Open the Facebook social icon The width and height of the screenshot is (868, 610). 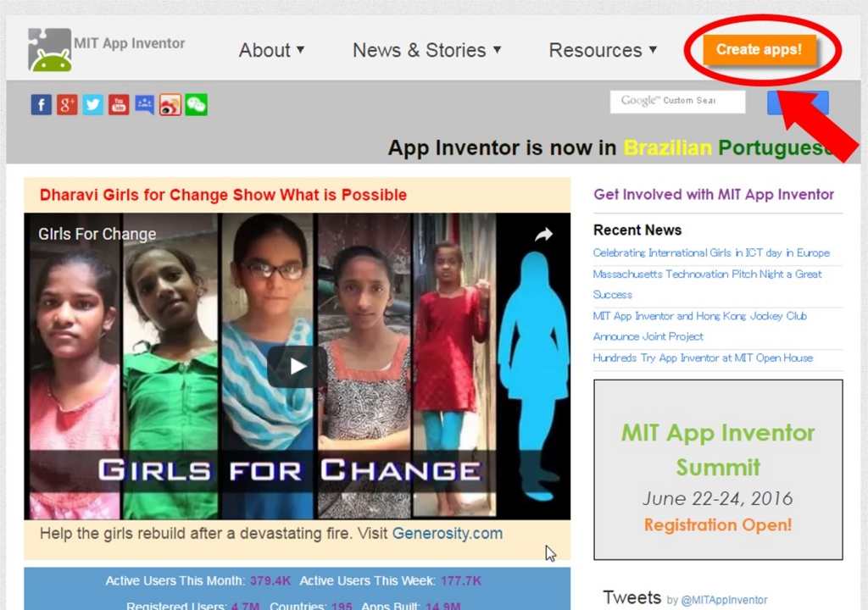(x=41, y=104)
